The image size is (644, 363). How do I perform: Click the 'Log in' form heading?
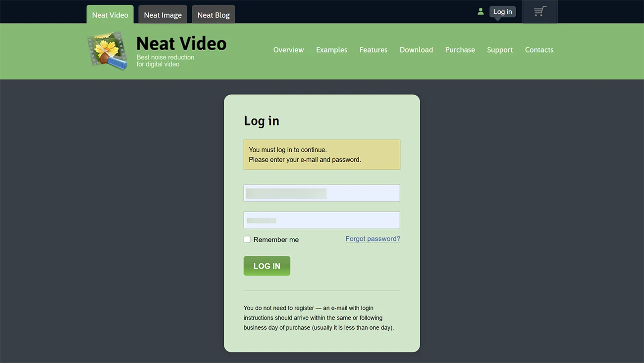tap(262, 121)
